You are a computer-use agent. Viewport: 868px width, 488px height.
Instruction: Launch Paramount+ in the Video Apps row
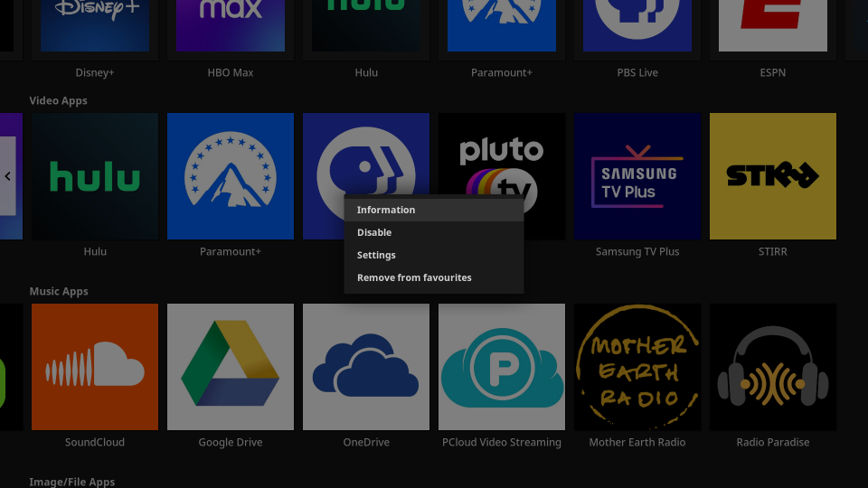click(231, 176)
